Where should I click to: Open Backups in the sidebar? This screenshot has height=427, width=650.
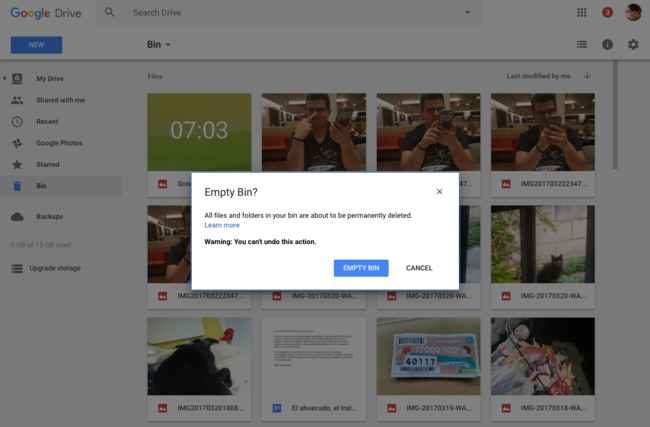point(50,216)
